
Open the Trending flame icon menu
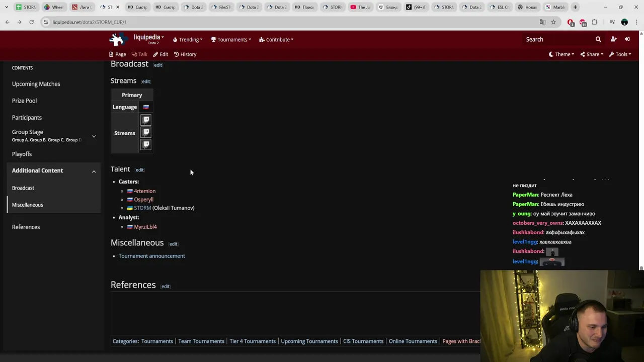click(x=187, y=40)
